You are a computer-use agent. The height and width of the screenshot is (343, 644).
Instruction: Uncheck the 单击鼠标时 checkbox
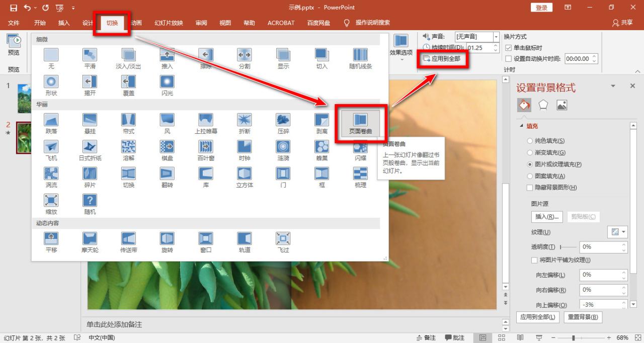[x=508, y=48]
